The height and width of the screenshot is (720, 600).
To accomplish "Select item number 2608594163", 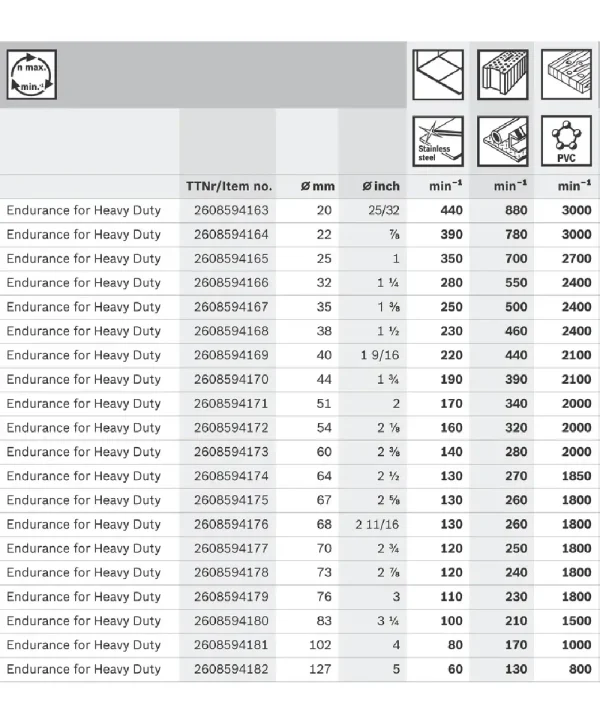I will pyautogui.click(x=231, y=210).
